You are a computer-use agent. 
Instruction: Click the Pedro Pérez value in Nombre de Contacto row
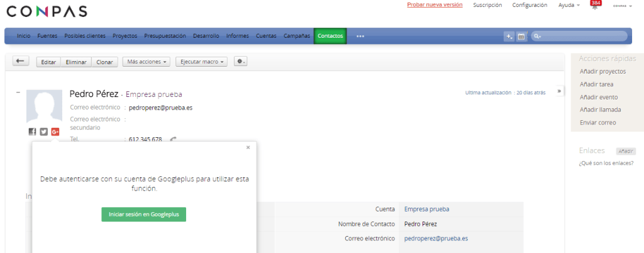click(421, 224)
